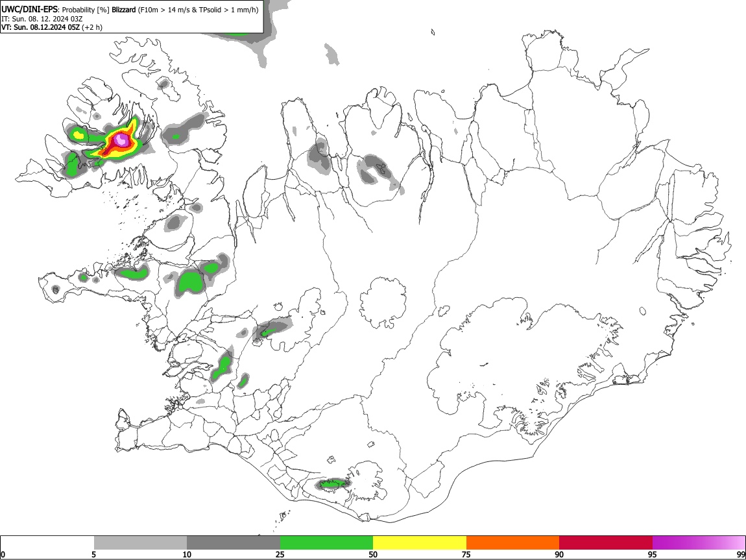Click the 50–75% yellow legend swatch
The width and height of the screenshot is (746, 560).
pos(420,542)
